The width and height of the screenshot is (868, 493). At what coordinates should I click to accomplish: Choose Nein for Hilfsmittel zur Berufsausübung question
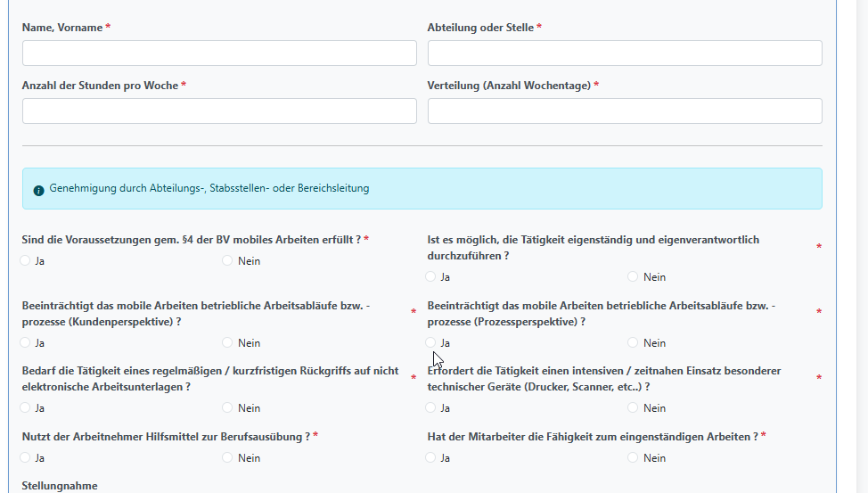[x=227, y=457]
